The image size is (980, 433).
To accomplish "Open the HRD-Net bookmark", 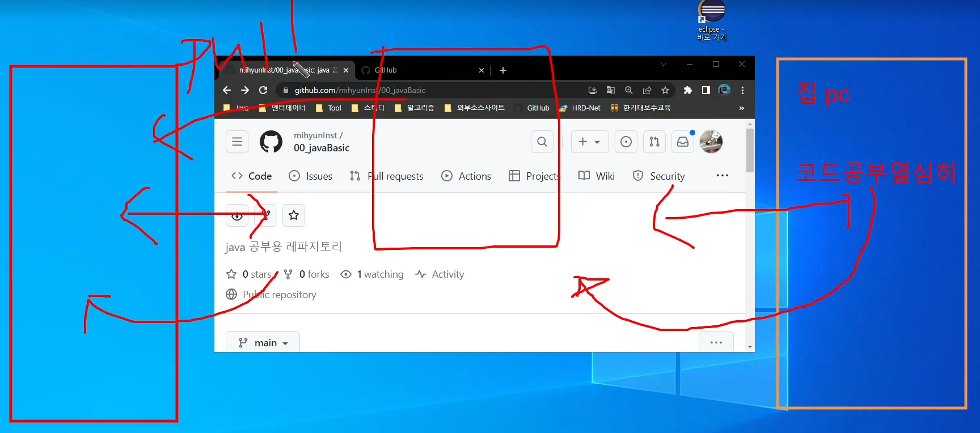I will tap(580, 108).
